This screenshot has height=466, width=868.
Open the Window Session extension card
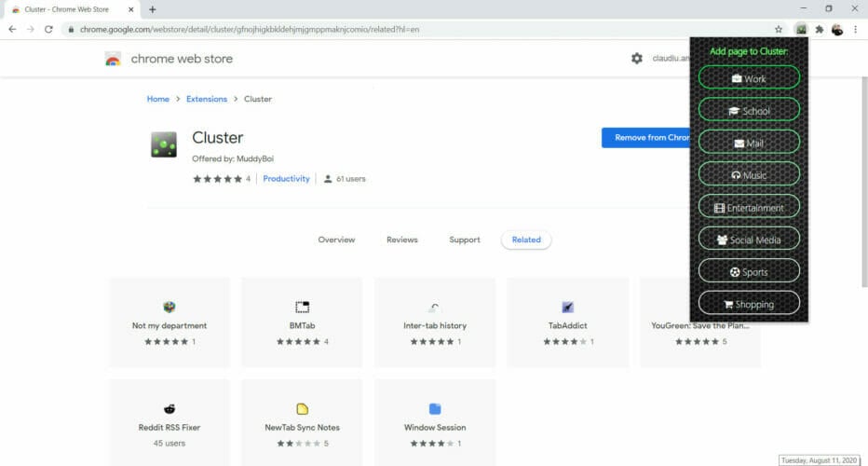(435, 423)
